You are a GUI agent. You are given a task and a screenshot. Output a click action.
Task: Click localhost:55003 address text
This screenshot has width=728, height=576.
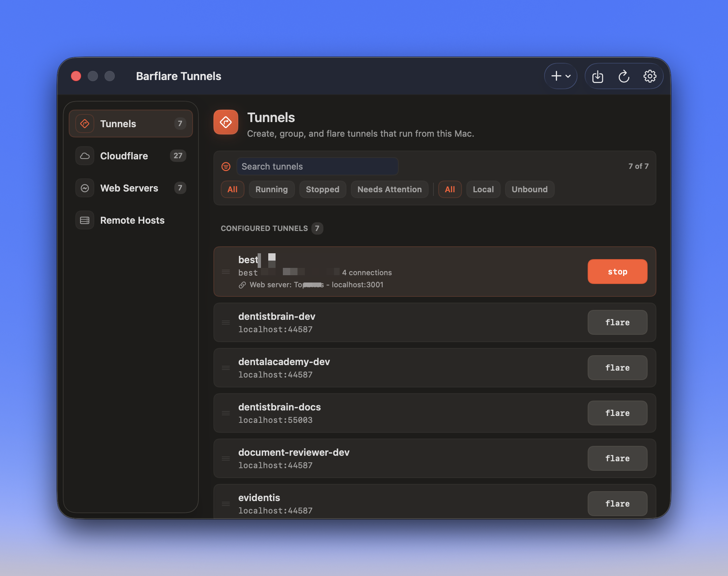(x=276, y=420)
